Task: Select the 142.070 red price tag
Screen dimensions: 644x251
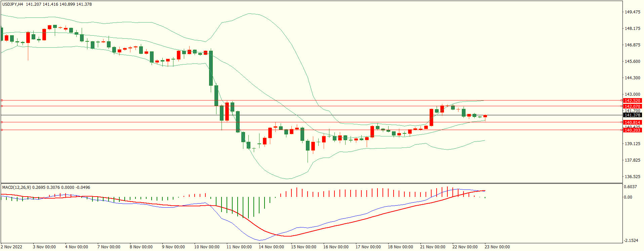Action: click(632, 106)
